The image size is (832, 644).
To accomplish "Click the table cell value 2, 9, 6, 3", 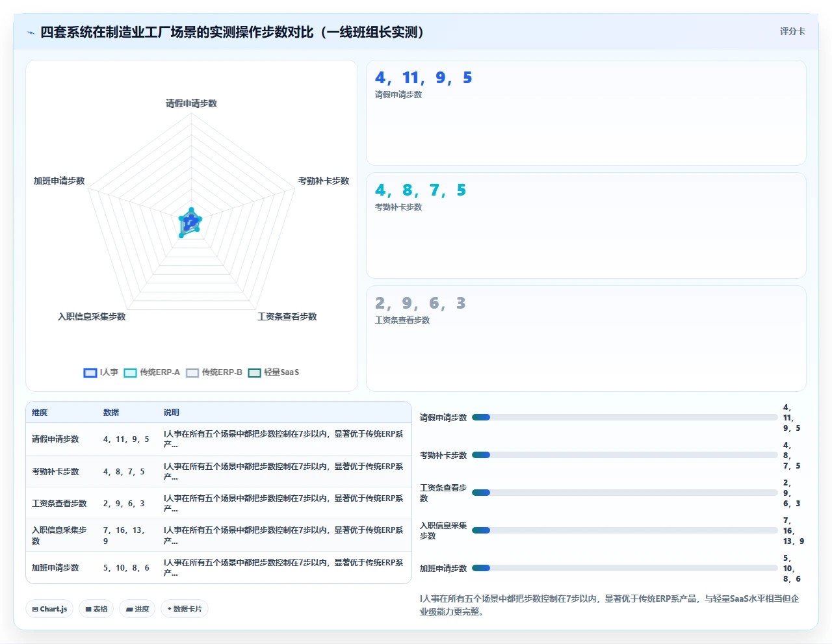I will click(x=124, y=504).
